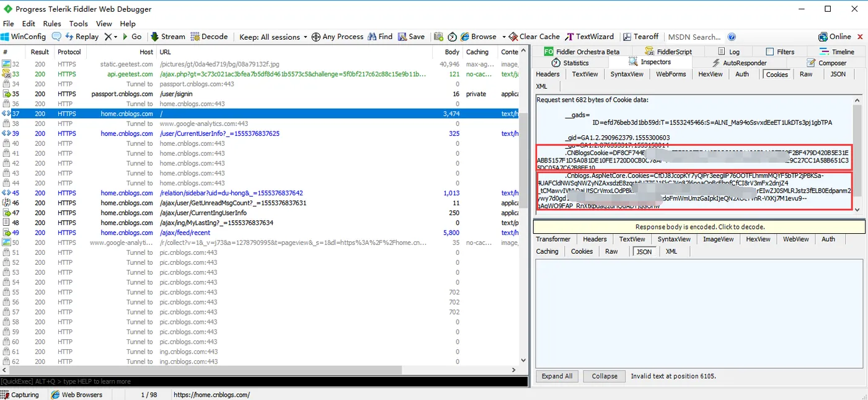Sort sessions by Protocol column header

point(69,52)
